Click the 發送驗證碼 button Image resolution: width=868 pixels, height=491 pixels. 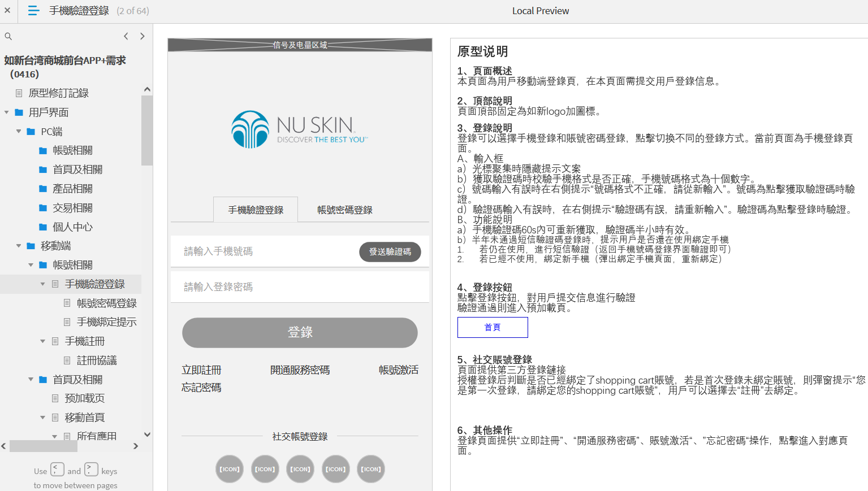pyautogui.click(x=390, y=252)
